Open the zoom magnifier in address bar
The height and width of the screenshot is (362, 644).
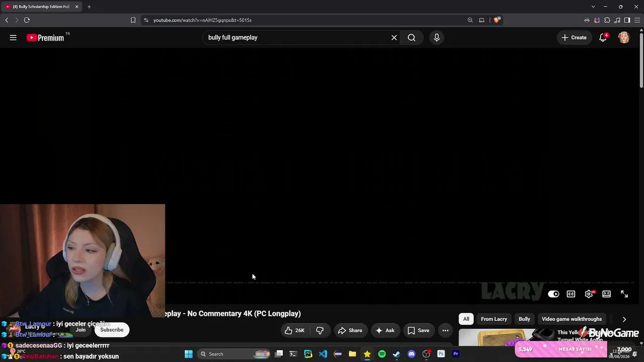pos(470,20)
